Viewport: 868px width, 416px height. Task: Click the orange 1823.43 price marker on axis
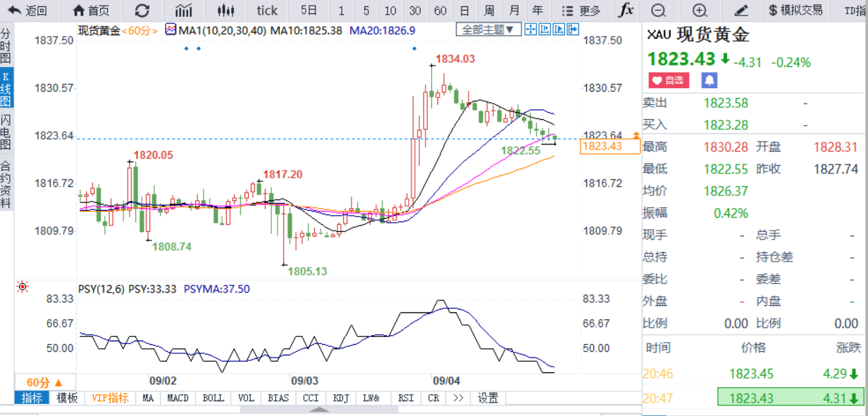point(601,147)
